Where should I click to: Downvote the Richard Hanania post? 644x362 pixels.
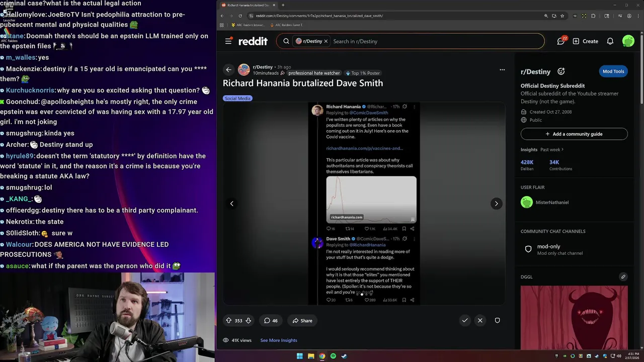coord(248,320)
